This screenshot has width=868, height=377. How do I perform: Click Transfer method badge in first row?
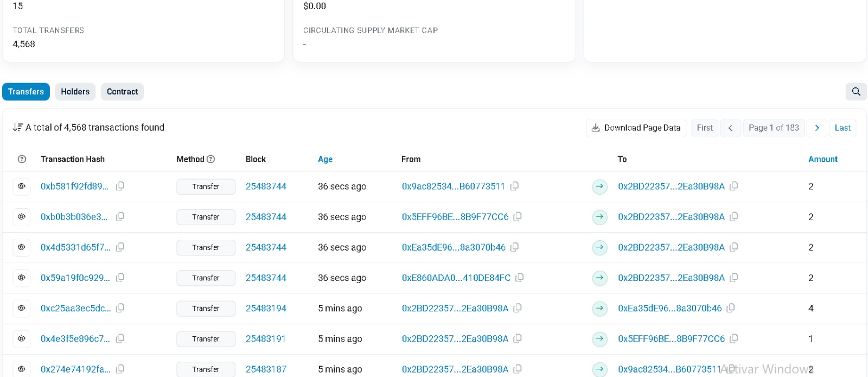pyautogui.click(x=206, y=186)
